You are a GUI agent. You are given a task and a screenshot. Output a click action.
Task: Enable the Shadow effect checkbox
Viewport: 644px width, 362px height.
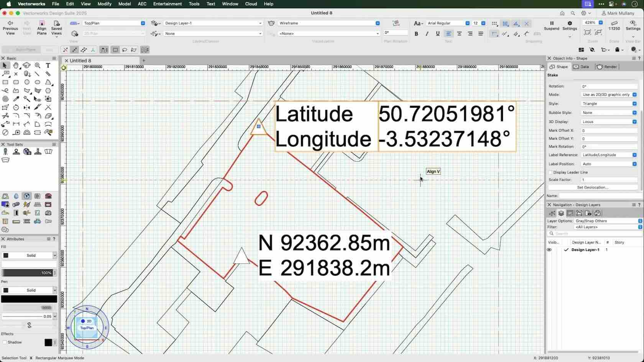pyautogui.click(x=4, y=342)
